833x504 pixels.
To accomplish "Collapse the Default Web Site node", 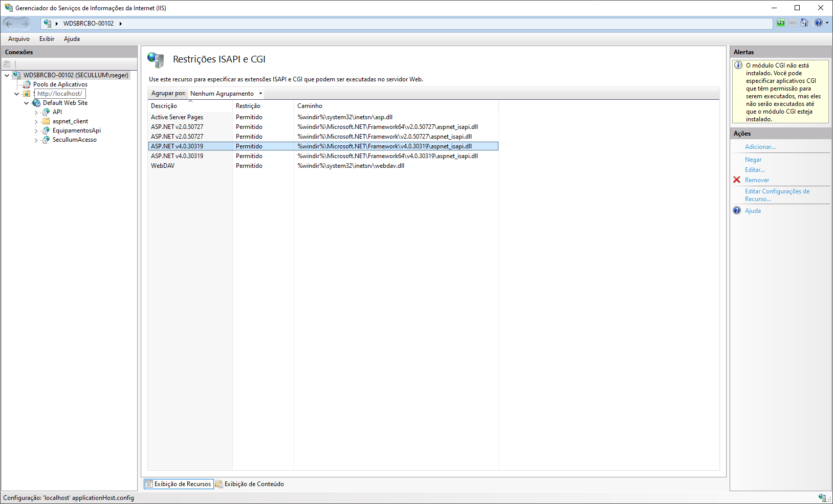I will (27, 103).
